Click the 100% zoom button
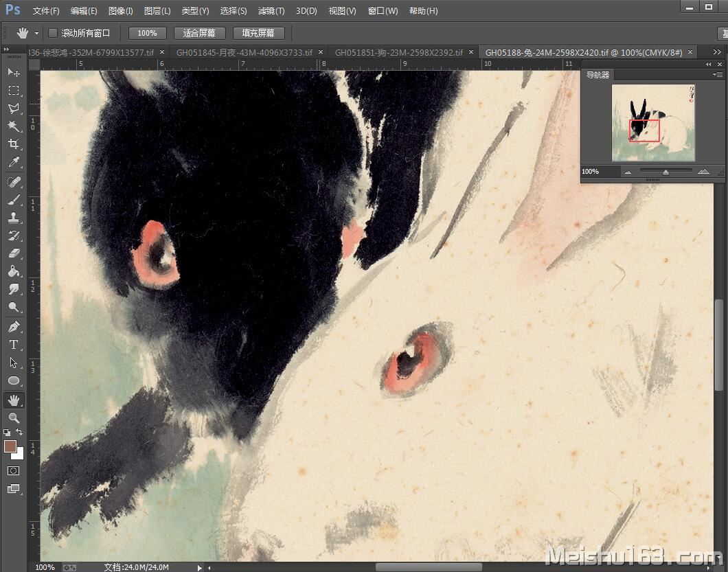The height and width of the screenshot is (572, 728). [147, 33]
